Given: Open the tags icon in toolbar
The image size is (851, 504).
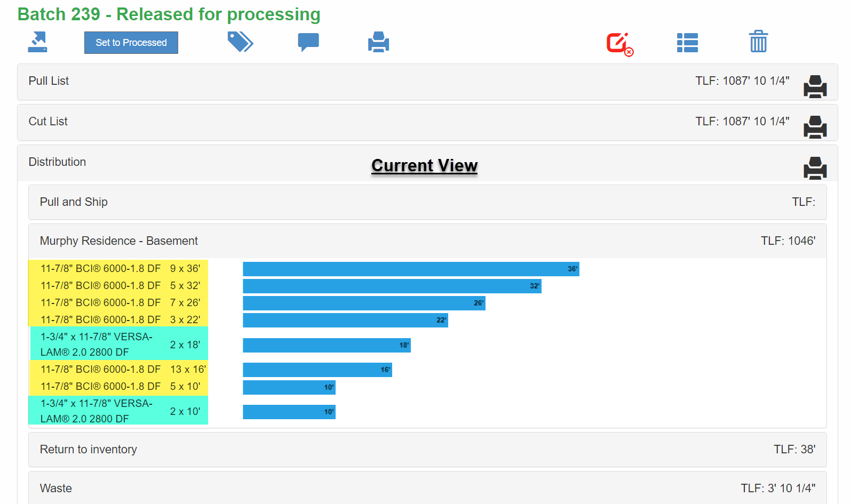Looking at the screenshot, I should click(240, 42).
